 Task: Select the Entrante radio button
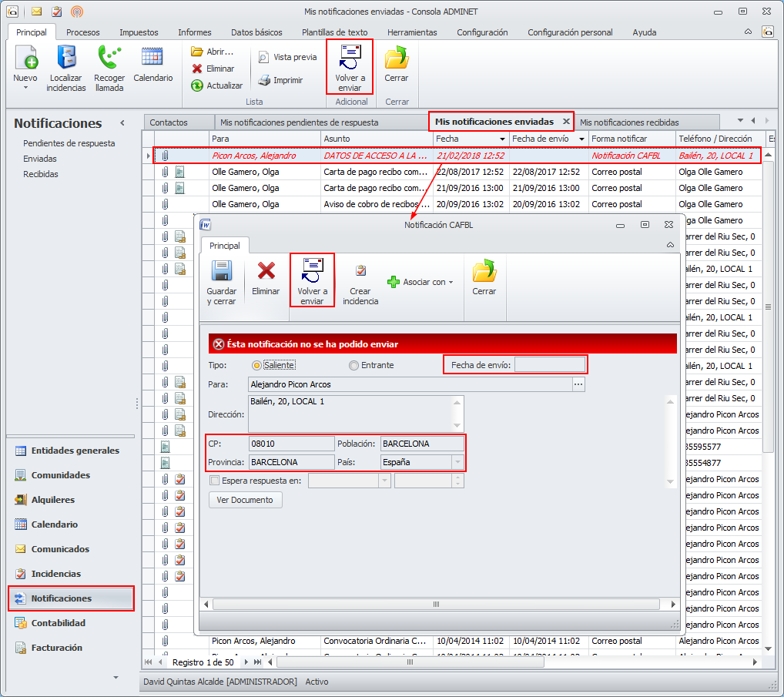353,365
